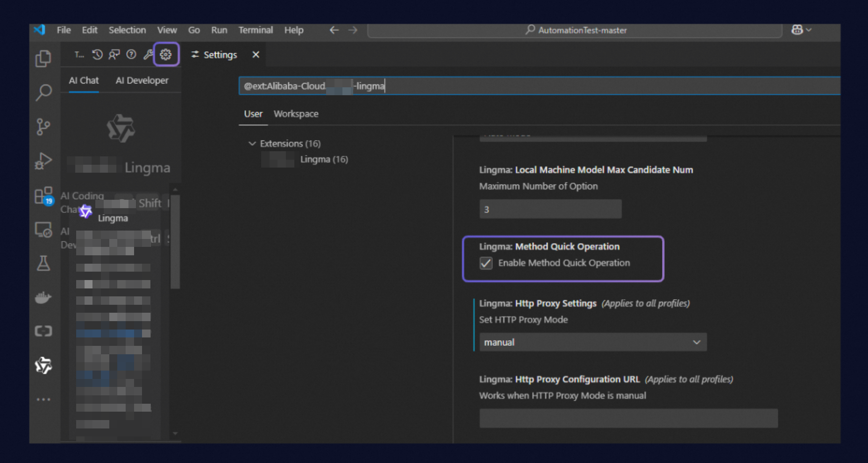
Task: Click scrollbar down arrow in Lingma panel
Action: pyautogui.click(x=175, y=434)
